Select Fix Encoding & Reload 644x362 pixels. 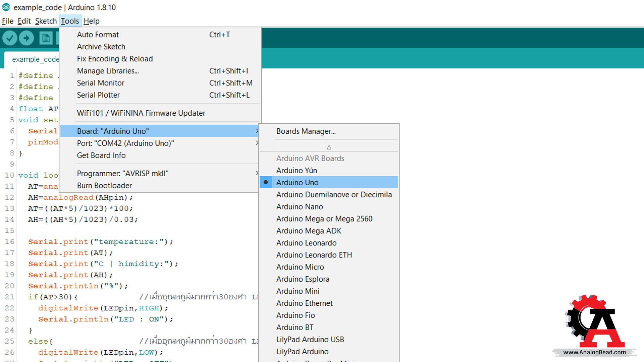[x=160, y=59]
